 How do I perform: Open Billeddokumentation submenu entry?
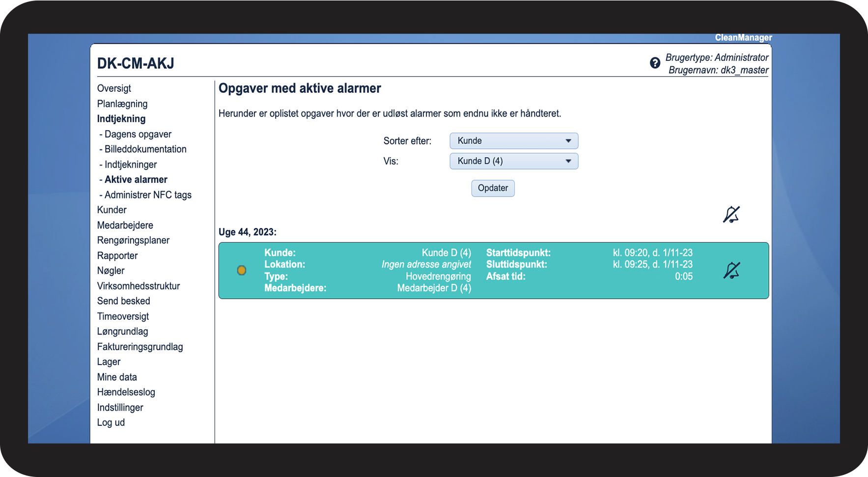pos(145,149)
